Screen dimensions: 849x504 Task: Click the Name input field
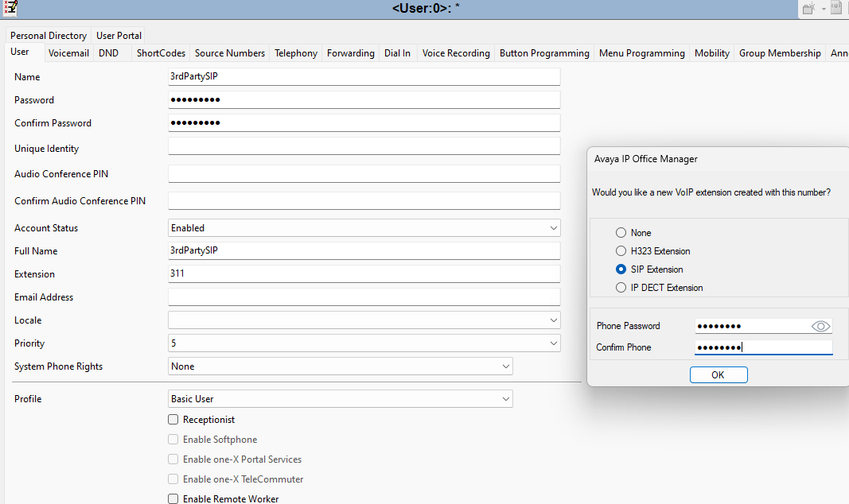pos(364,76)
